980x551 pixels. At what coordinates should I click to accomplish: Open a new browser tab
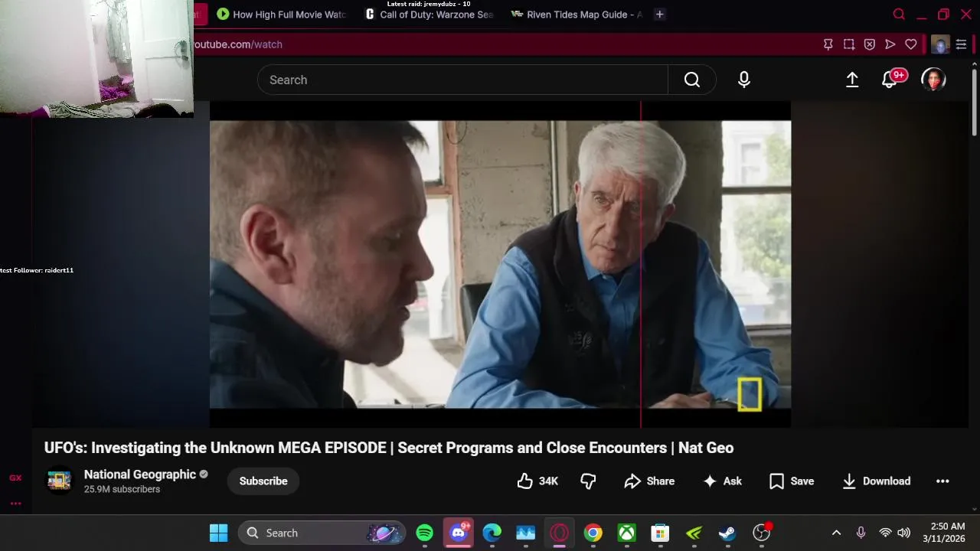pos(659,15)
